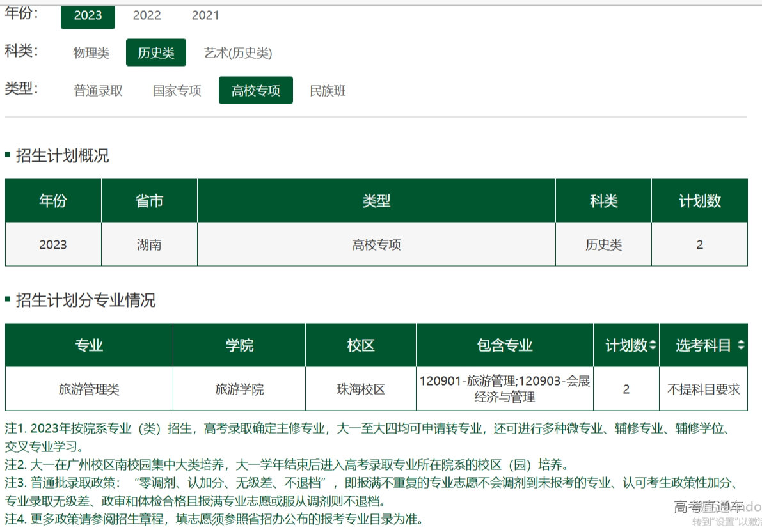Viewport: 762px width, 532px height.
Task: Select 普通录取 admission type
Action: 98,91
